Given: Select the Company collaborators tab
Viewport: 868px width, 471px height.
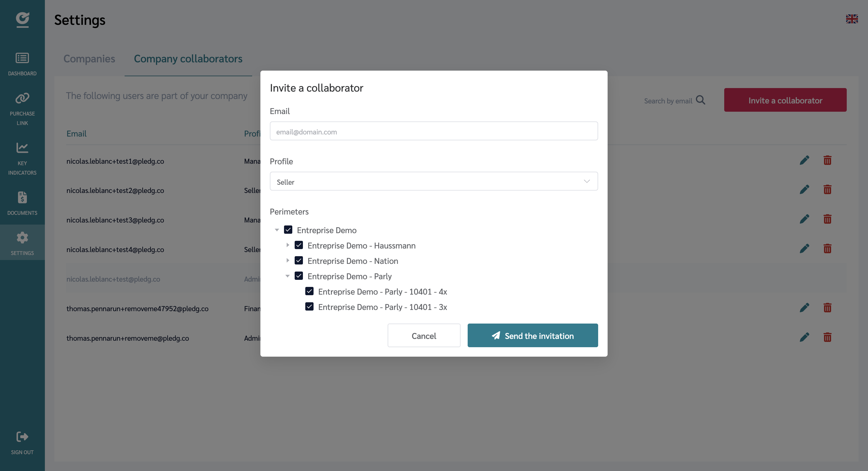Looking at the screenshot, I should tap(188, 59).
